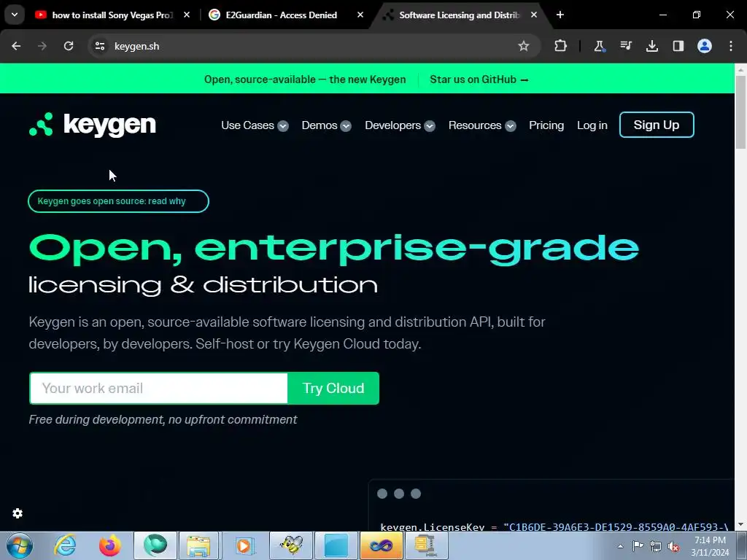Open Chrome Labs flask icon
747x560 pixels.
(x=600, y=46)
